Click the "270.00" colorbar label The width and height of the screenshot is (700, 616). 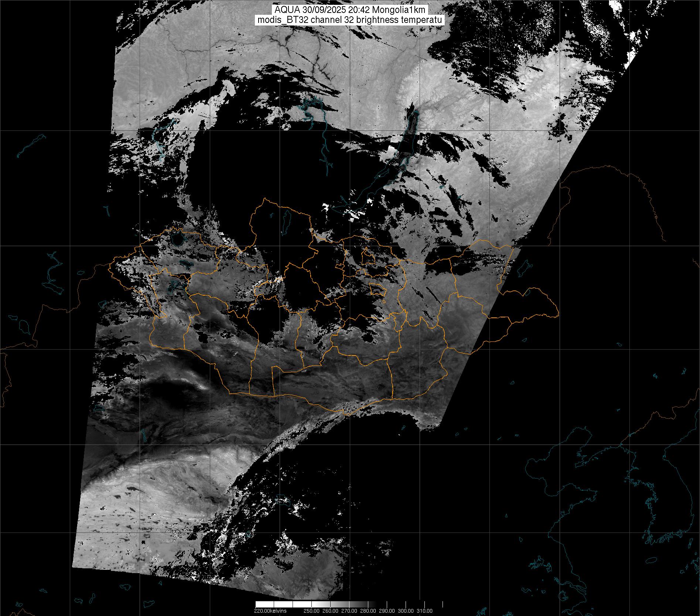point(350,611)
